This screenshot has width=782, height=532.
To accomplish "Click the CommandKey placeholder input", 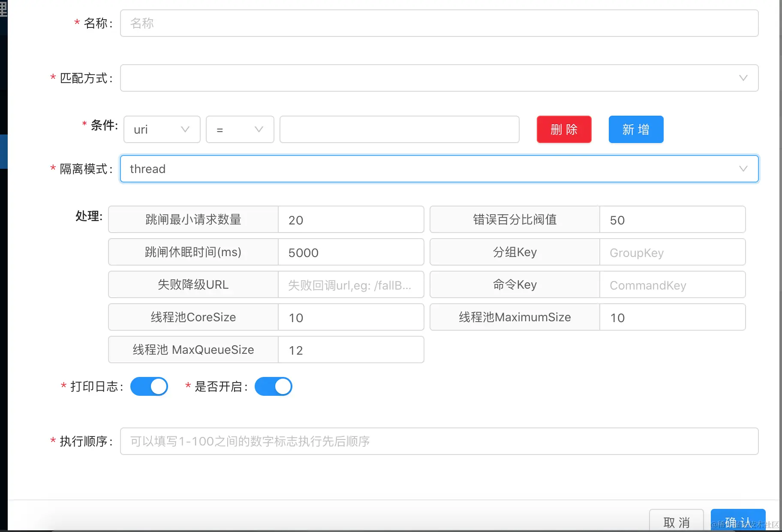I will pos(672,284).
